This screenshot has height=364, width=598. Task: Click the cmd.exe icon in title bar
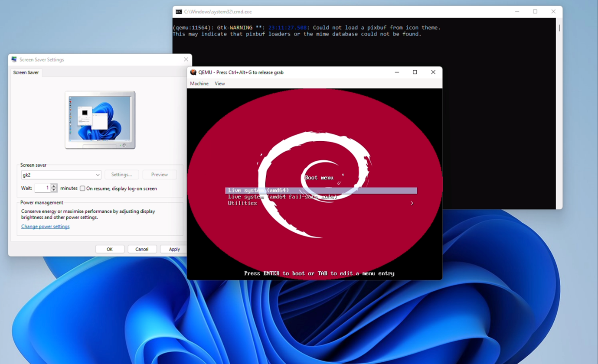pyautogui.click(x=179, y=12)
